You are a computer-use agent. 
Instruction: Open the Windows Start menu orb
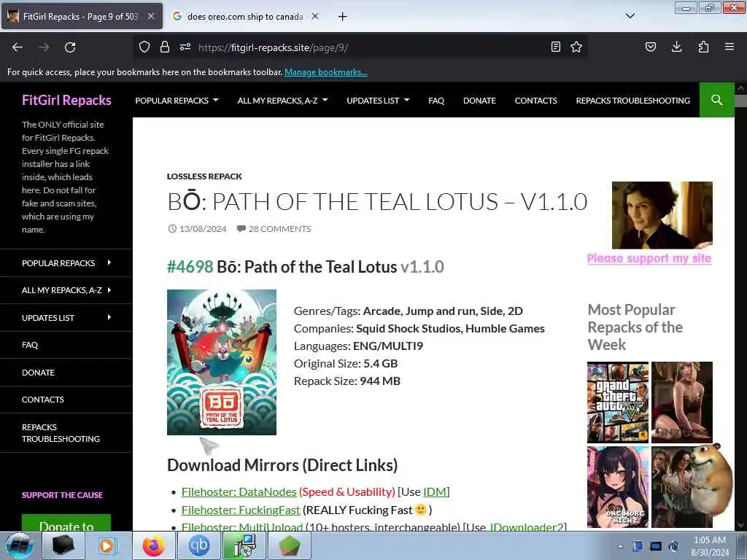pyautogui.click(x=19, y=545)
